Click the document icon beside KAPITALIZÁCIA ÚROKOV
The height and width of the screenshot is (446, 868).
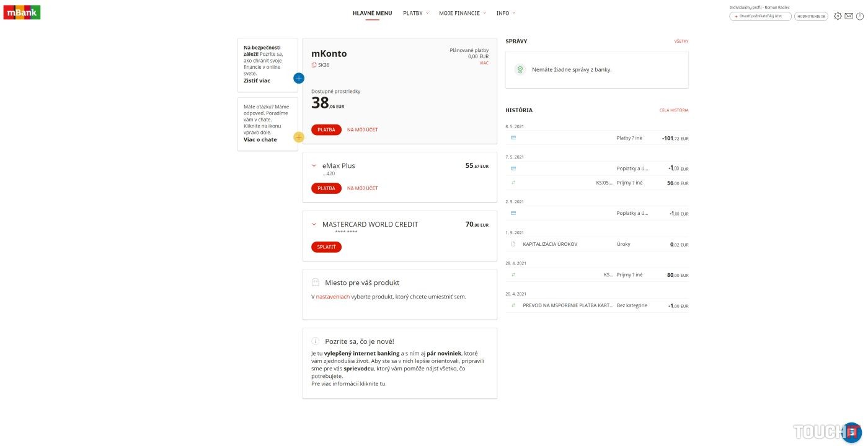pos(513,244)
